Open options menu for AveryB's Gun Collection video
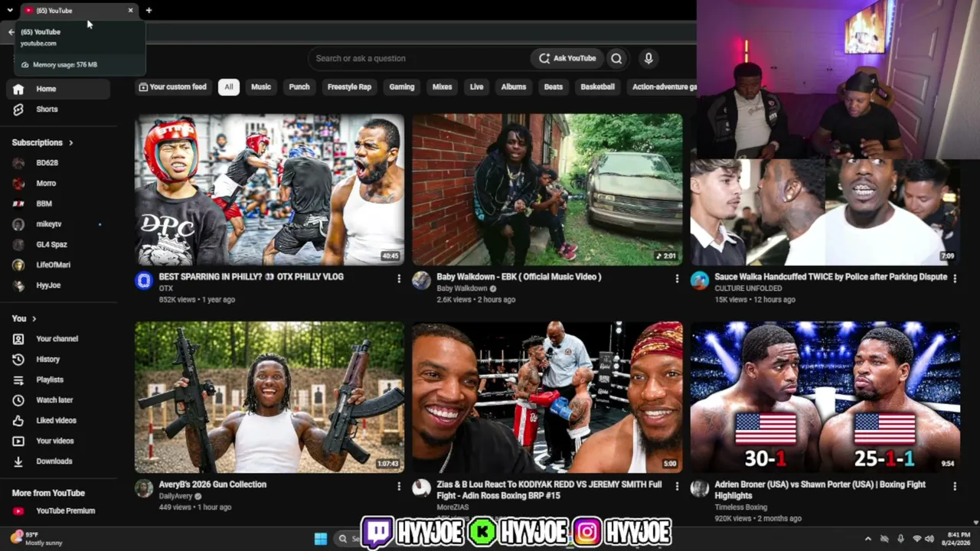 399,486
